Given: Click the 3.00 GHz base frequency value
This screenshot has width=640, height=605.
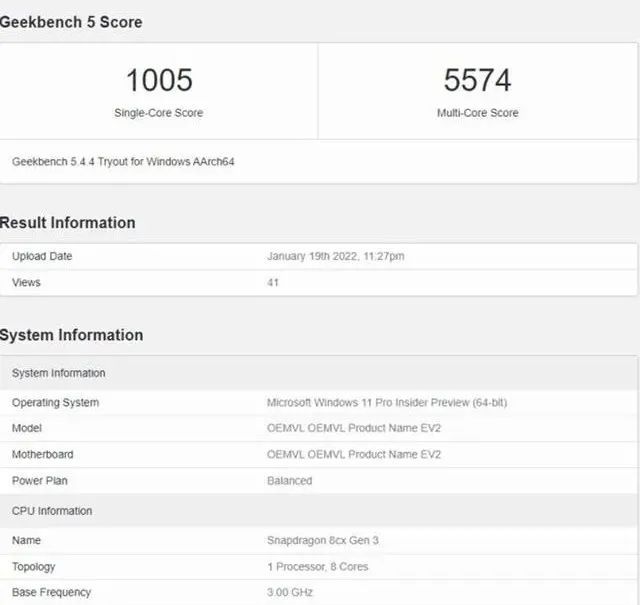Looking at the screenshot, I should tap(290, 592).
